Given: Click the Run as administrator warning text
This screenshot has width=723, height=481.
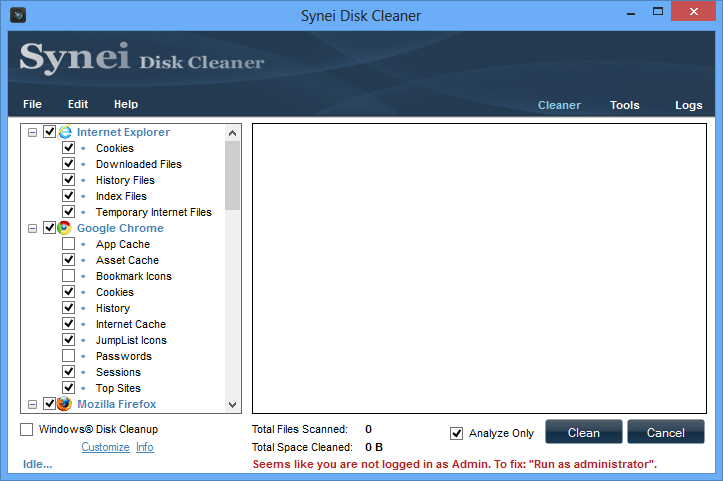Looking at the screenshot, I should tap(455, 464).
